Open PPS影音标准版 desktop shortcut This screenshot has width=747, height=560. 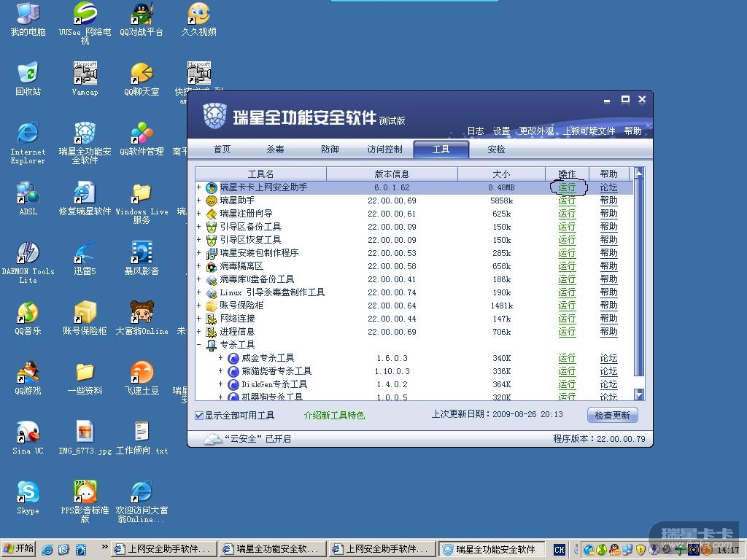[85, 502]
